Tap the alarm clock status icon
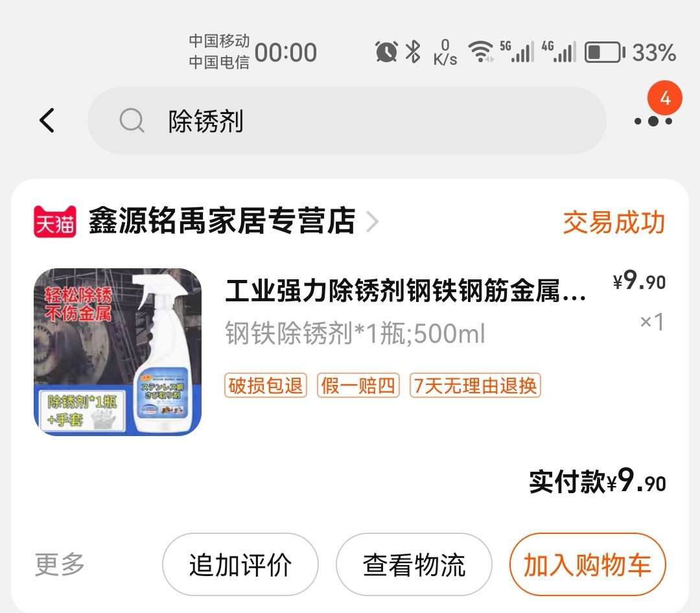Viewport: 700px width, 613px height. (386, 52)
